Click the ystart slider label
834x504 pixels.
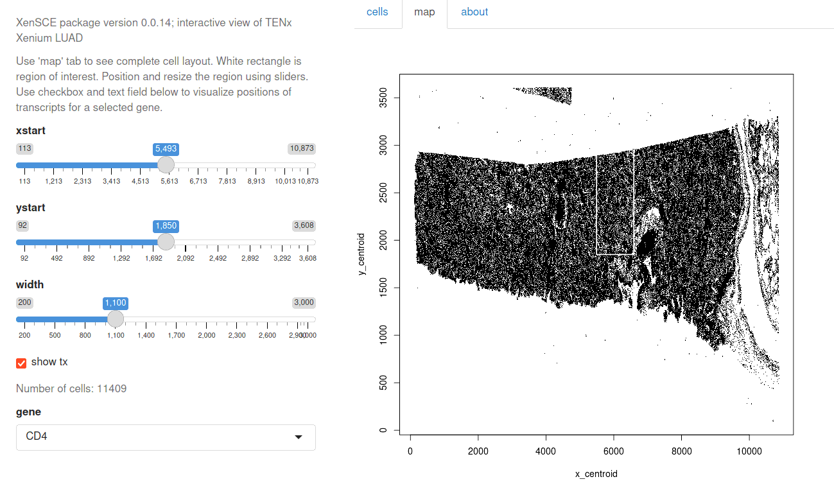pyautogui.click(x=31, y=207)
